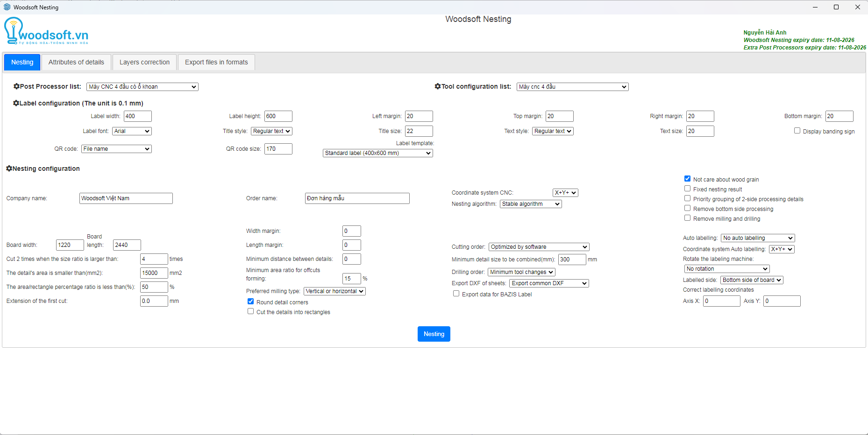Switch to the Attributes of details tab
The image size is (868, 435).
click(x=76, y=62)
